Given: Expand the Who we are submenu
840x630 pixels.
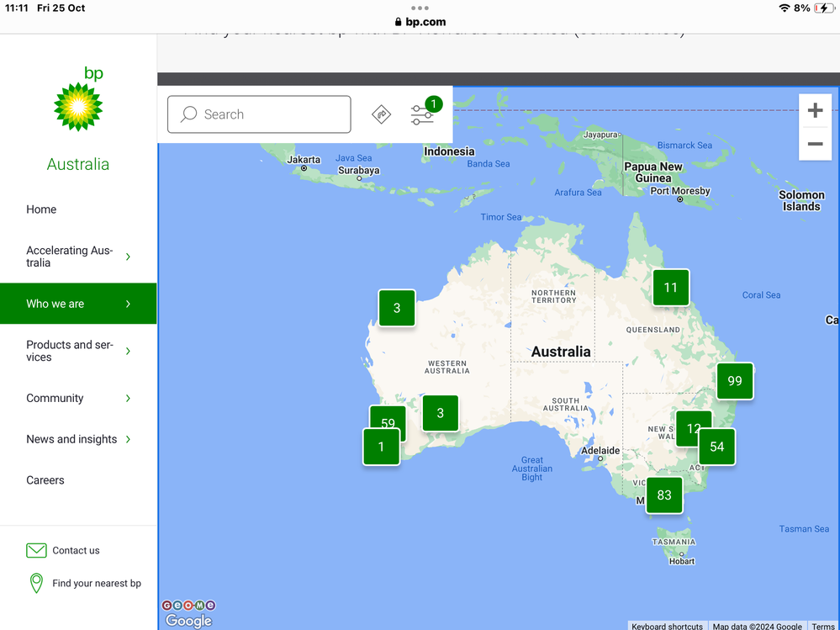Looking at the screenshot, I should 128,304.
